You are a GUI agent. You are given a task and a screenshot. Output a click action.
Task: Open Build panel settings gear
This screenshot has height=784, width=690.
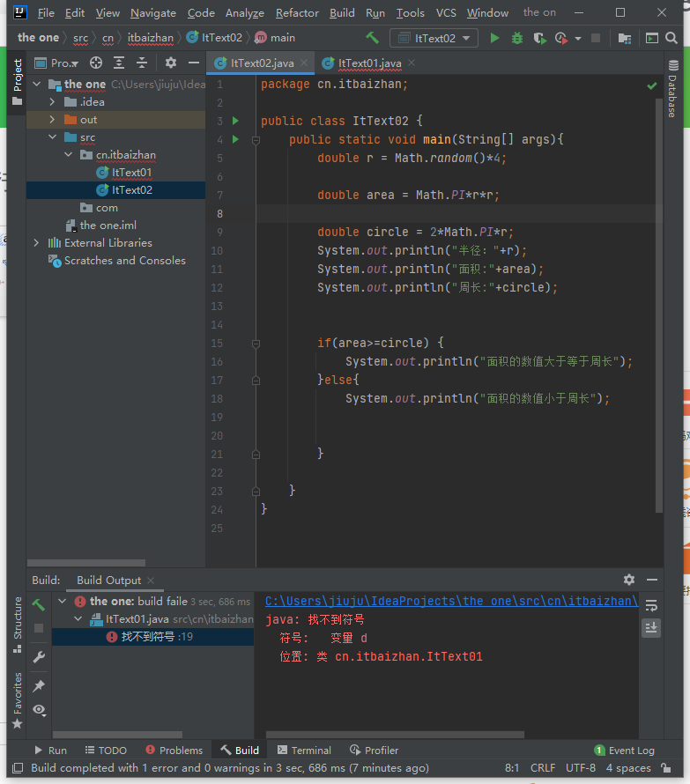(x=629, y=580)
